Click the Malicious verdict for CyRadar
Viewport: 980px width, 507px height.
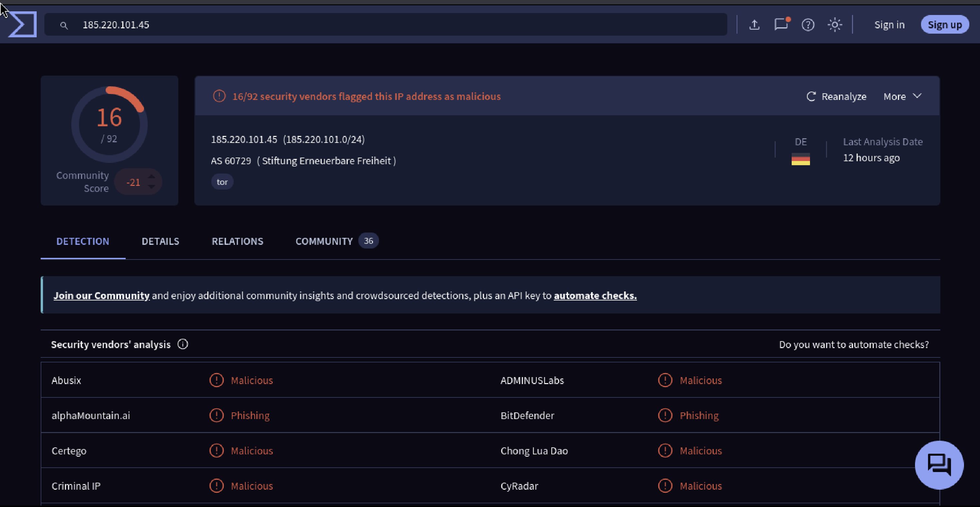click(701, 486)
